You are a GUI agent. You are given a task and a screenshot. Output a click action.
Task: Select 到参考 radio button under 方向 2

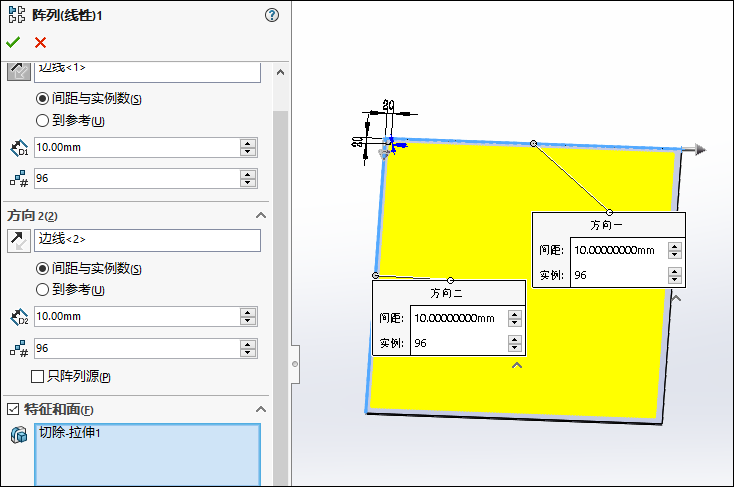coord(42,290)
